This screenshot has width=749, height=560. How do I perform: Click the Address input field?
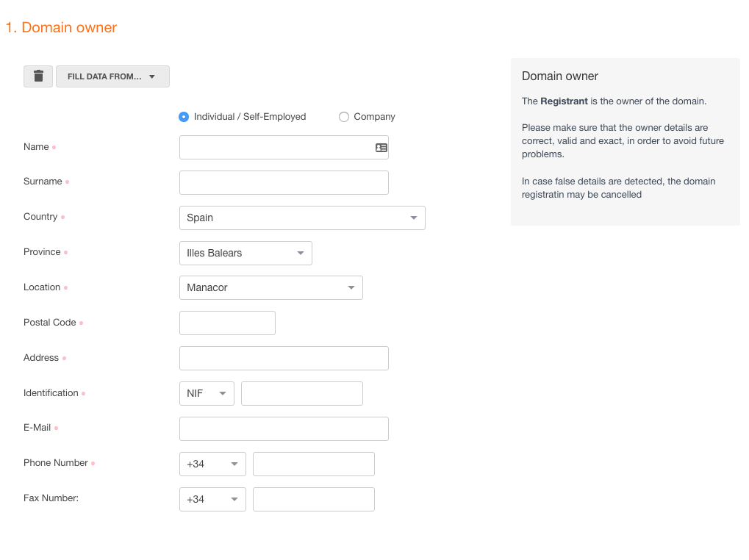tap(284, 358)
